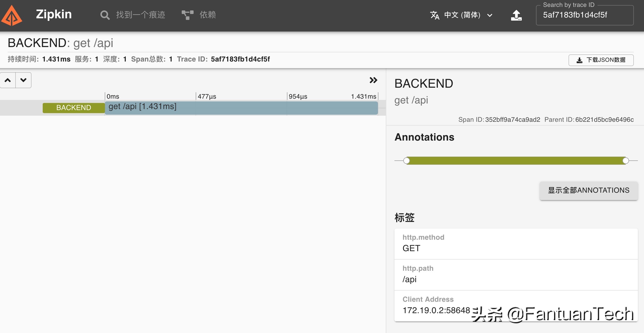This screenshot has width=644, height=333.
Task: Click the dependency graph icon
Action: [x=188, y=15]
